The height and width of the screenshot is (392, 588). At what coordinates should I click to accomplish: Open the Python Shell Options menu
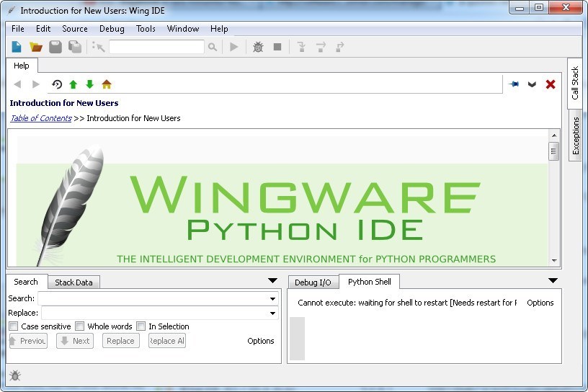(x=540, y=303)
